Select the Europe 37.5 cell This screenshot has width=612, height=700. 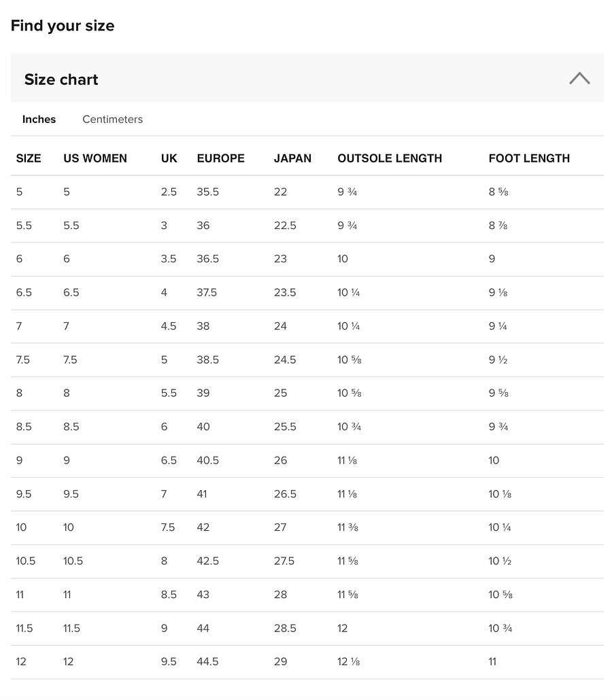coord(207,292)
